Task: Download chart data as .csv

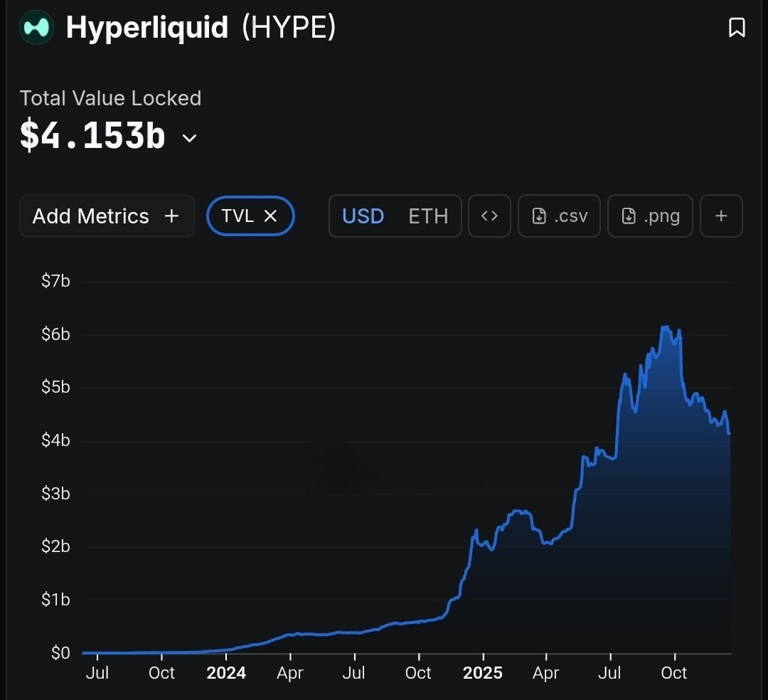Action: [559, 216]
